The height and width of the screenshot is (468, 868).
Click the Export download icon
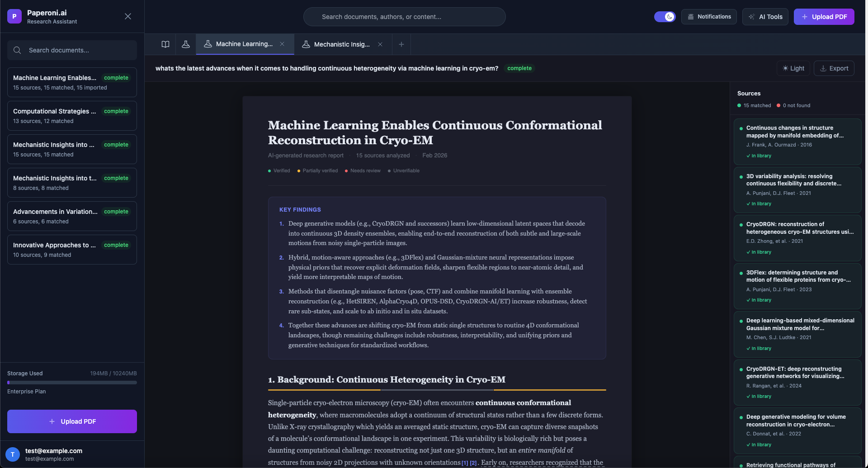coord(823,68)
